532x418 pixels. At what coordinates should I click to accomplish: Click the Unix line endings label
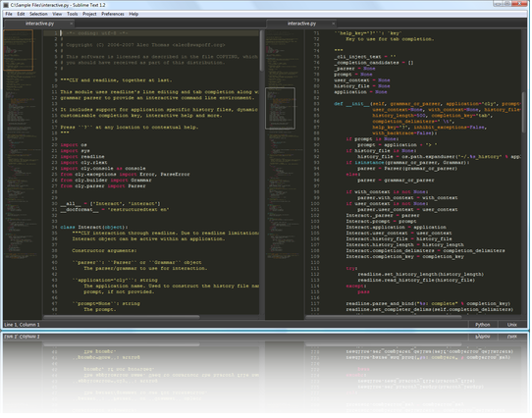coord(512,325)
